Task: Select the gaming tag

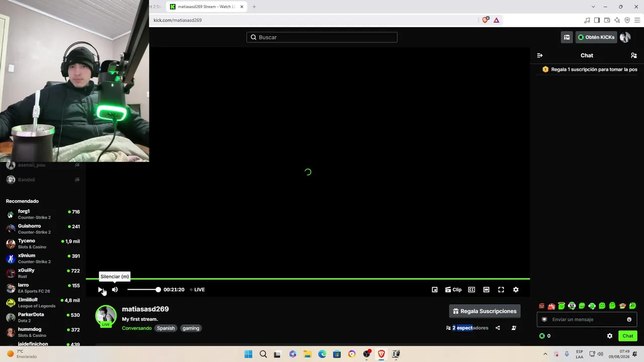Action: tap(191, 328)
